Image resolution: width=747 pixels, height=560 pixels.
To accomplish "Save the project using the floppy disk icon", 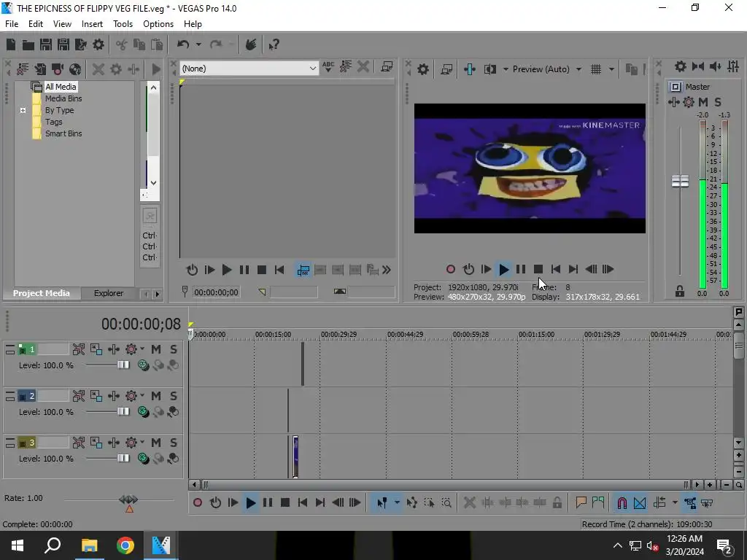I will point(46,44).
